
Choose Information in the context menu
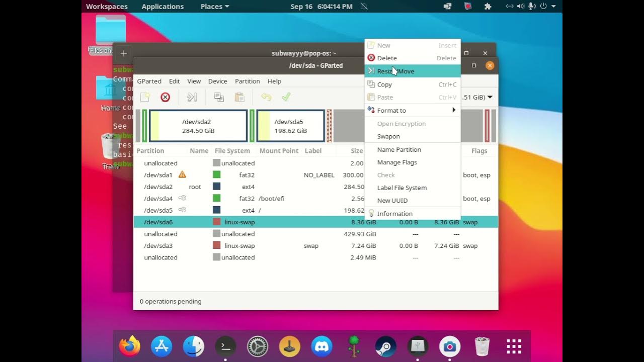tap(413, 214)
